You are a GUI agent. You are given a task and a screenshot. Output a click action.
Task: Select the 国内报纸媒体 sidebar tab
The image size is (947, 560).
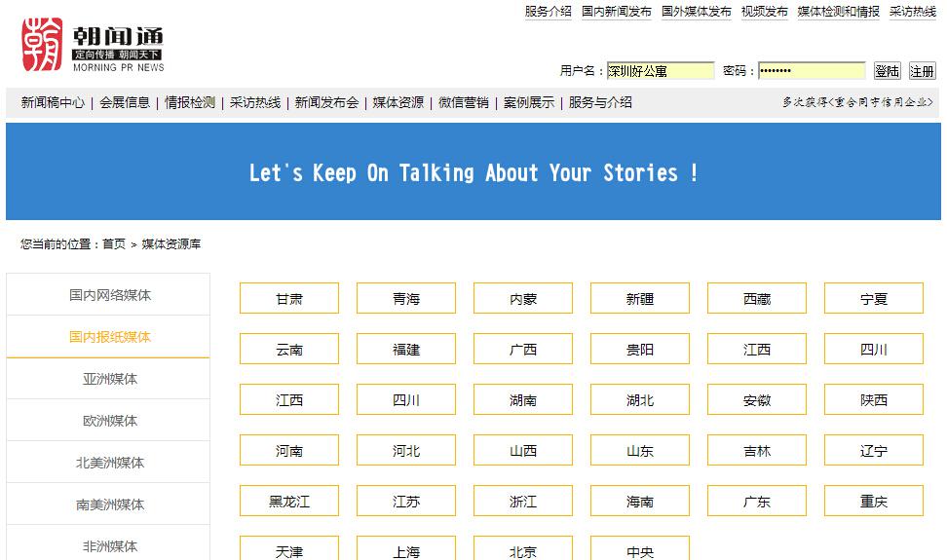pos(109,337)
